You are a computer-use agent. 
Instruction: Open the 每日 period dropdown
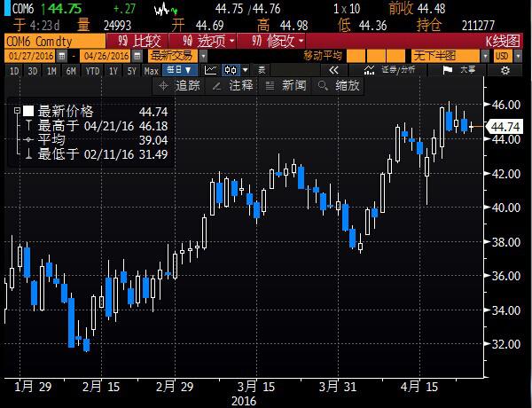pos(181,70)
